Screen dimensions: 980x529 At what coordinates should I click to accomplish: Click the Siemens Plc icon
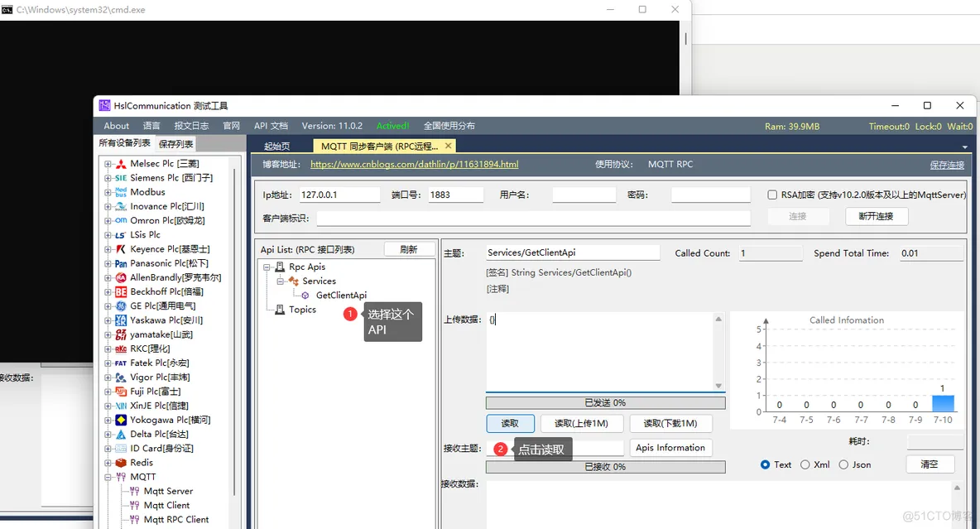[x=121, y=178]
